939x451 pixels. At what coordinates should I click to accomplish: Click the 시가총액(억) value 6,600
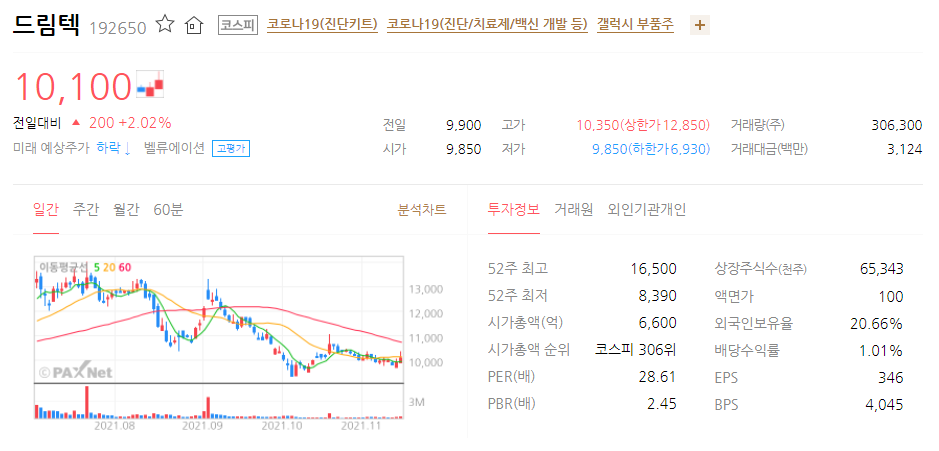pos(658,323)
